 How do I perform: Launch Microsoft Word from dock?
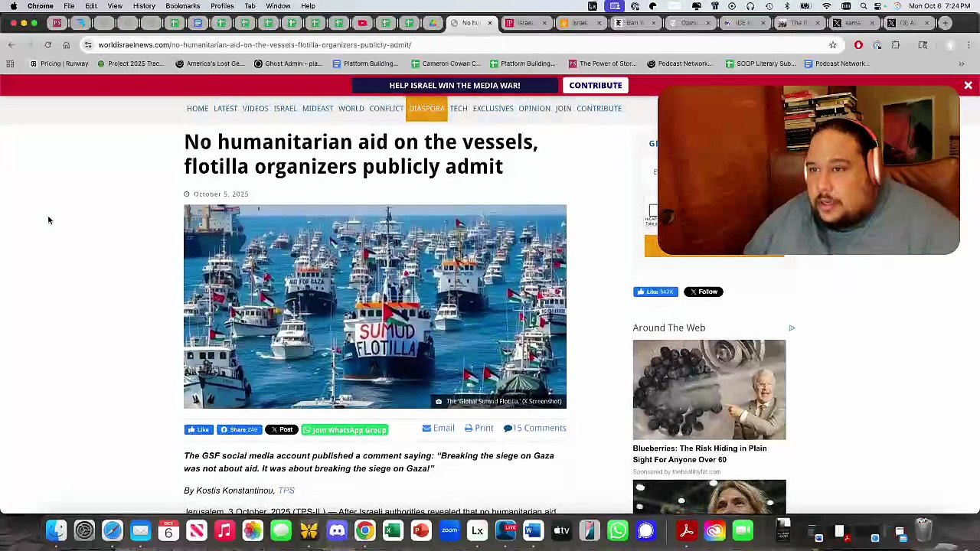pyautogui.click(x=534, y=530)
